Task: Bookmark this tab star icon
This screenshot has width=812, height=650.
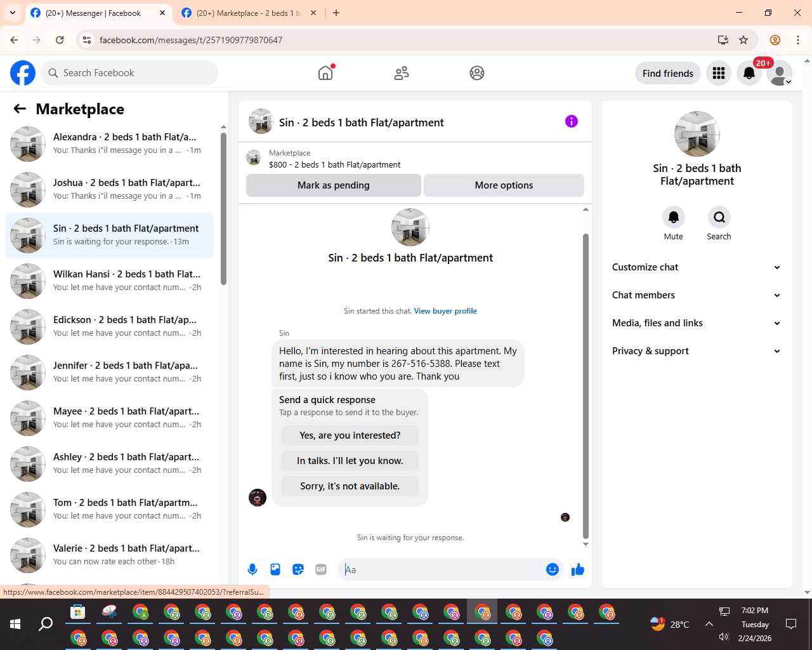Action: [743, 40]
